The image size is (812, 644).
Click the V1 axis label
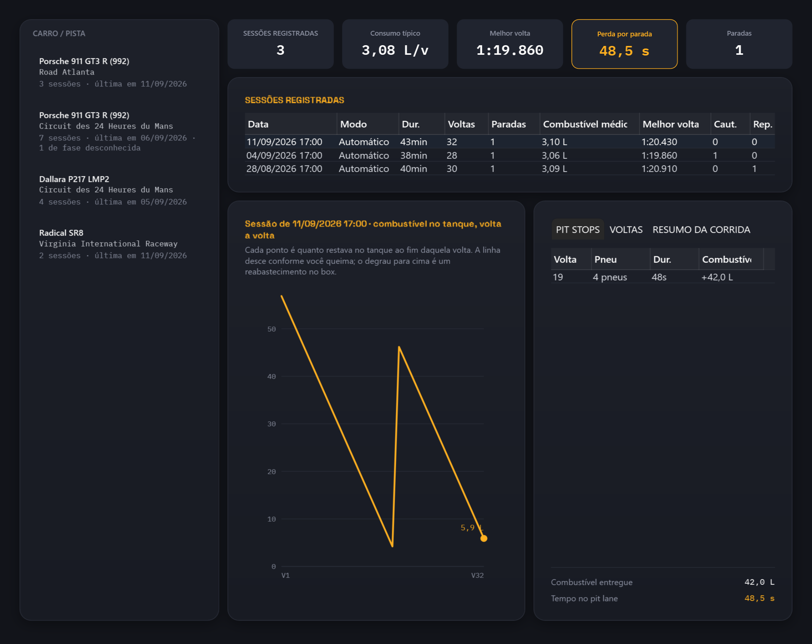pyautogui.click(x=285, y=576)
